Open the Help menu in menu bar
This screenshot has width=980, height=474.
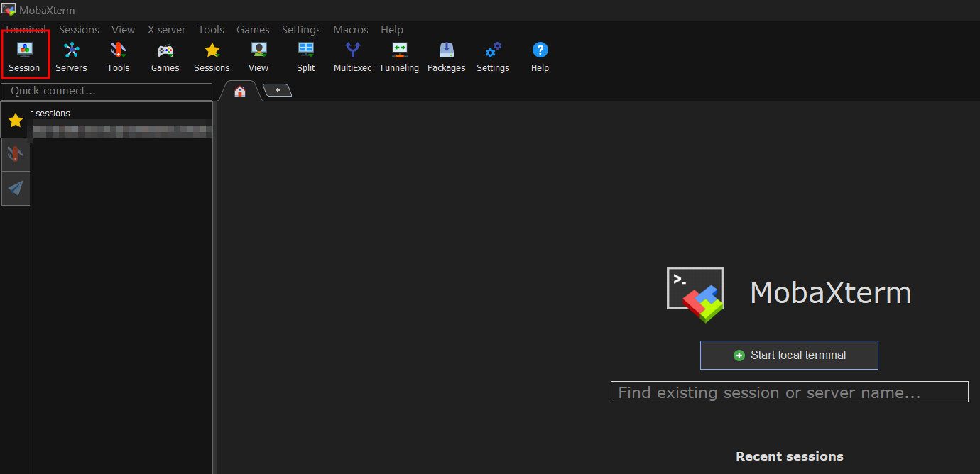pyautogui.click(x=392, y=30)
